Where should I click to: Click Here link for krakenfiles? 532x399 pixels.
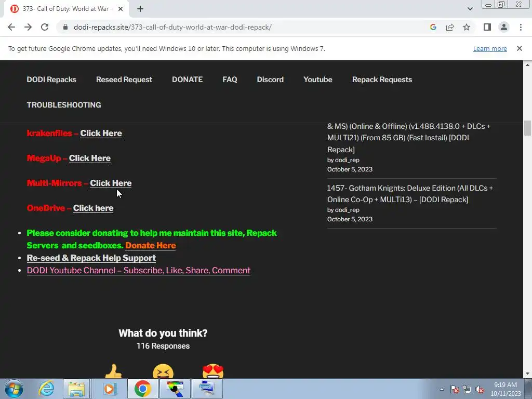(x=101, y=134)
